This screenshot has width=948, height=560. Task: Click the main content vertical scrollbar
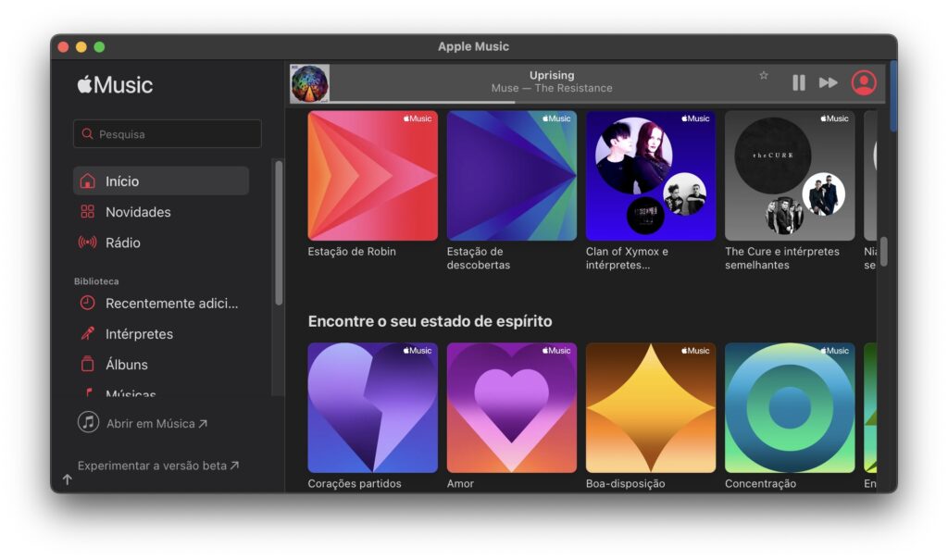pyautogui.click(x=884, y=251)
